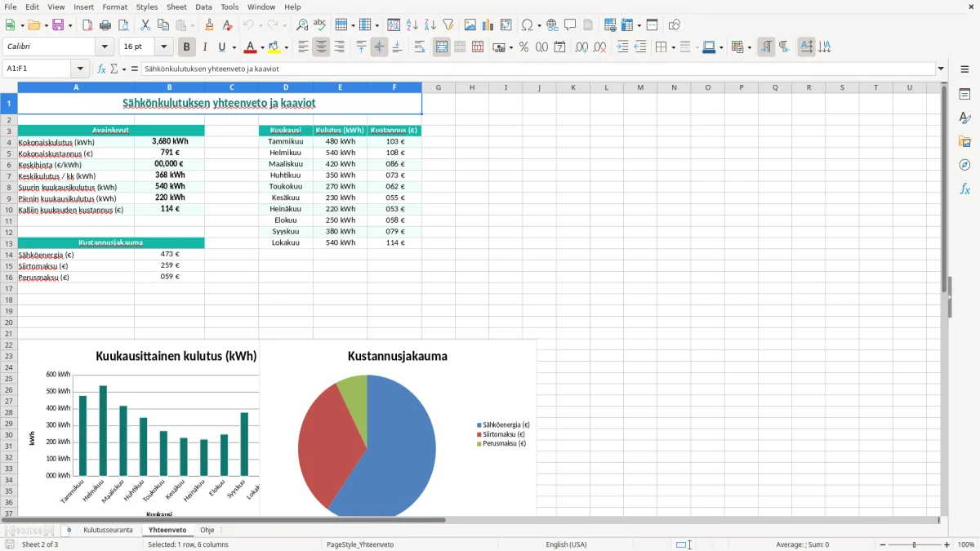Select Clone Formatting paintbrush icon
Viewport: 980px width, 551px height.
(x=210, y=25)
